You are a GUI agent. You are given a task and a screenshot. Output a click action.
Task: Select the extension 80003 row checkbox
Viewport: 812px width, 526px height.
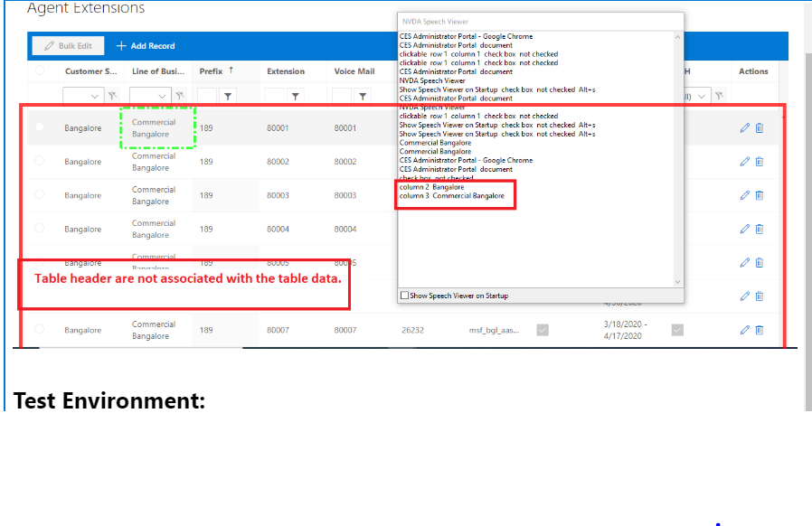point(40,194)
